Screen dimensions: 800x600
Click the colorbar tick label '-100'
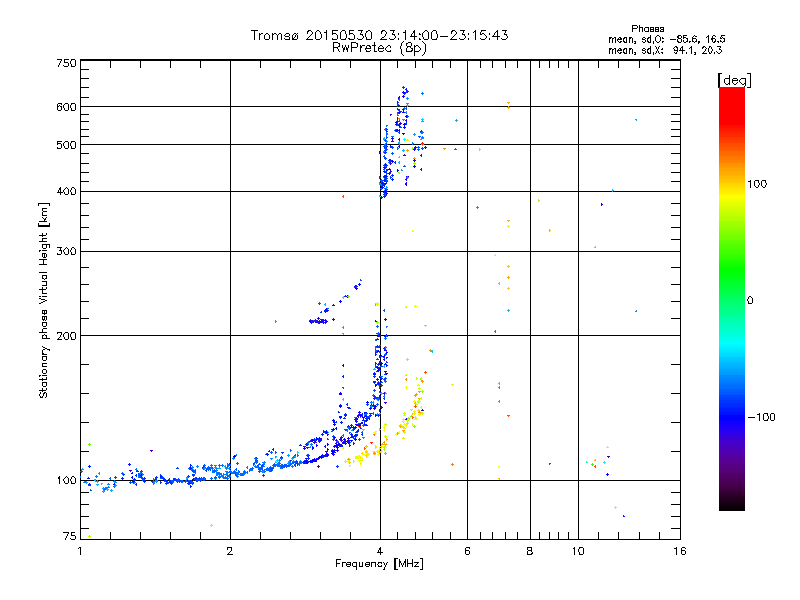tap(761, 417)
